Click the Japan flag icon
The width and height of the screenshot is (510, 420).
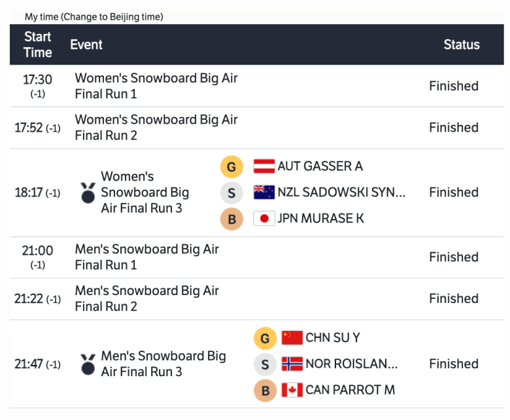[264, 219]
